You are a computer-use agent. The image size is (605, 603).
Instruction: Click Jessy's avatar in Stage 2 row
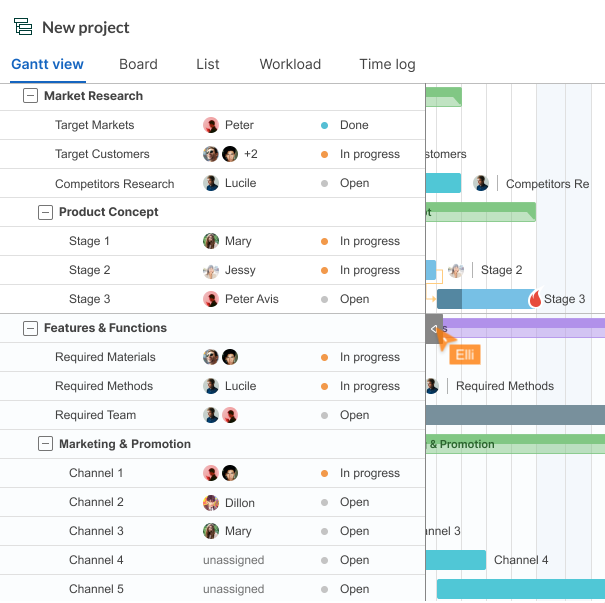(x=211, y=270)
